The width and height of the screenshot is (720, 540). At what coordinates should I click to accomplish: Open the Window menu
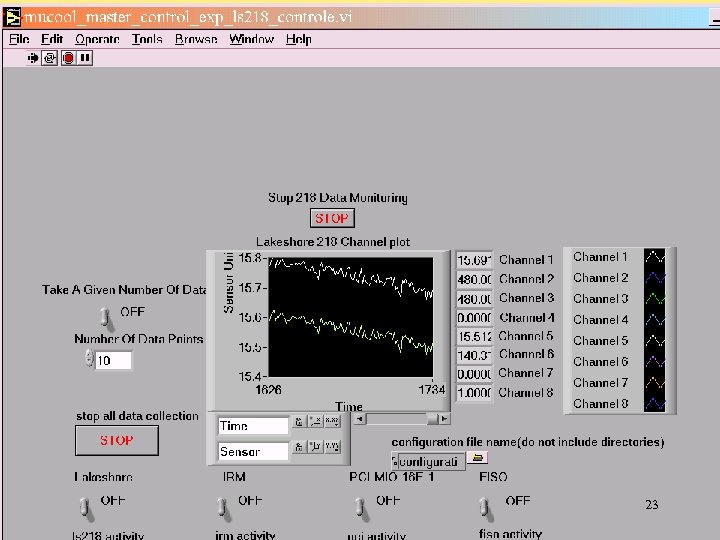tap(252, 39)
